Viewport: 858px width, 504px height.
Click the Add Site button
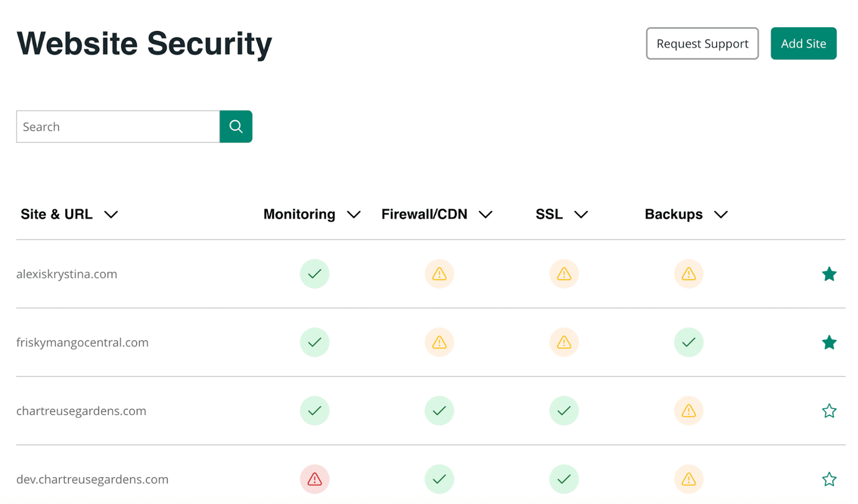[x=803, y=44]
